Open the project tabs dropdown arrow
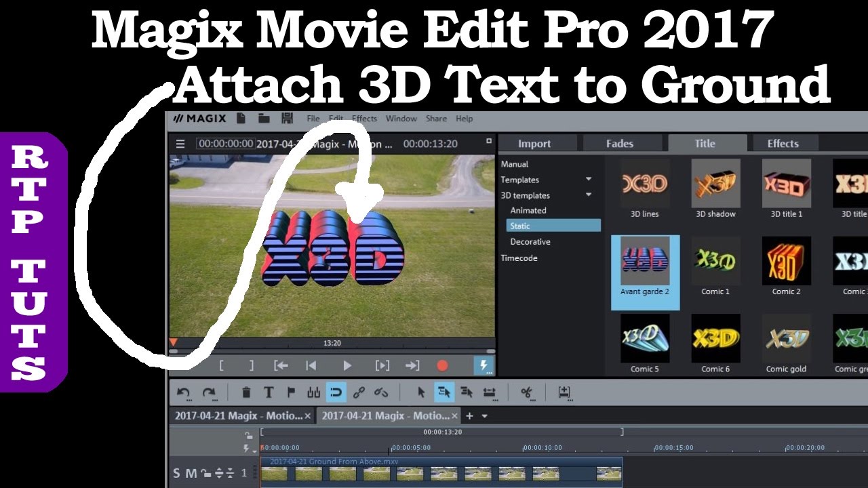Image resolution: width=868 pixels, height=488 pixels. (x=485, y=416)
